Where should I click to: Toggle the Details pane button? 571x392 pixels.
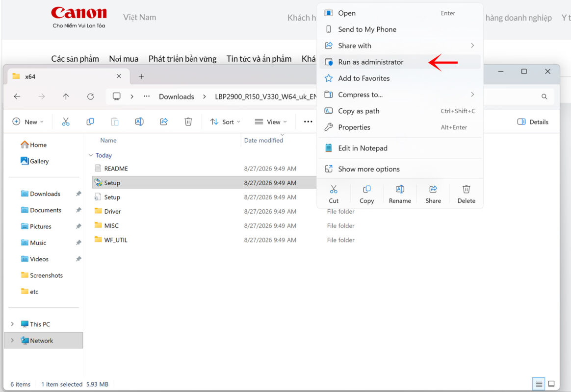click(x=533, y=122)
